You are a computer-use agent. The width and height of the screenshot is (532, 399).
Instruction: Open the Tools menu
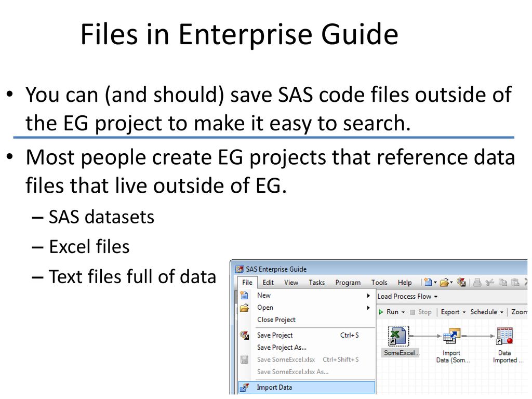click(379, 282)
